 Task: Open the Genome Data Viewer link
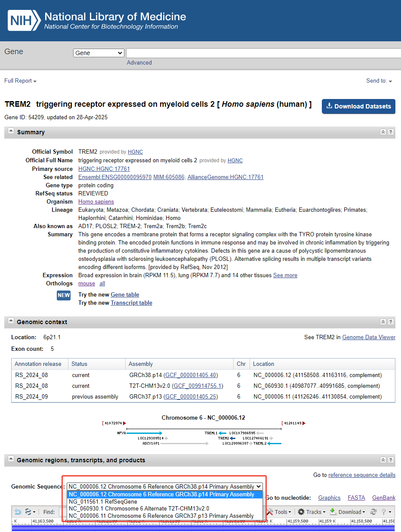point(368,337)
